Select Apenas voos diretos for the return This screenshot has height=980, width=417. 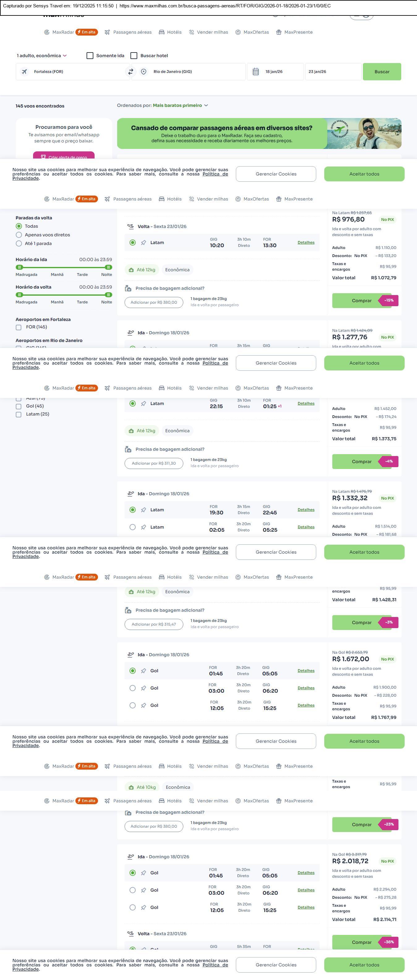coord(19,235)
